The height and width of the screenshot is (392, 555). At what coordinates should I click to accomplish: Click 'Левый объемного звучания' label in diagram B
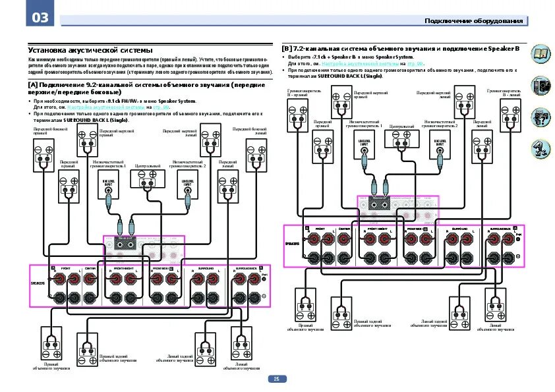[496, 327]
